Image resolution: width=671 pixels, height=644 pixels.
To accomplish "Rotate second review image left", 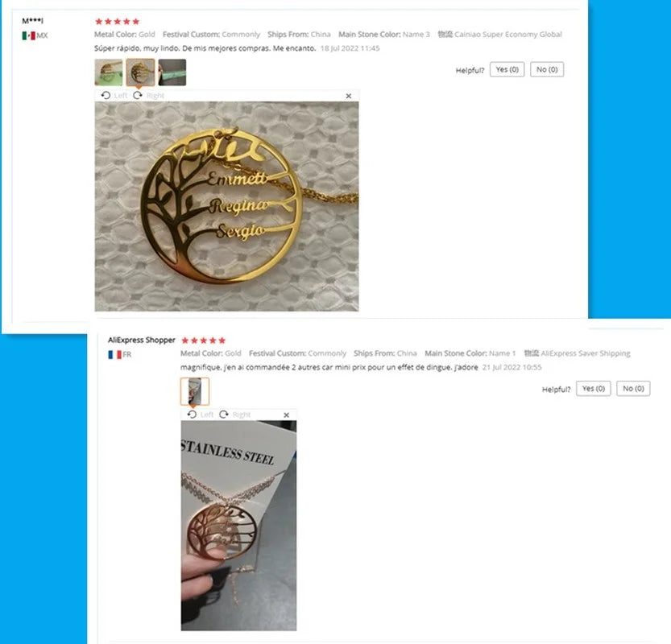I will pos(201,415).
